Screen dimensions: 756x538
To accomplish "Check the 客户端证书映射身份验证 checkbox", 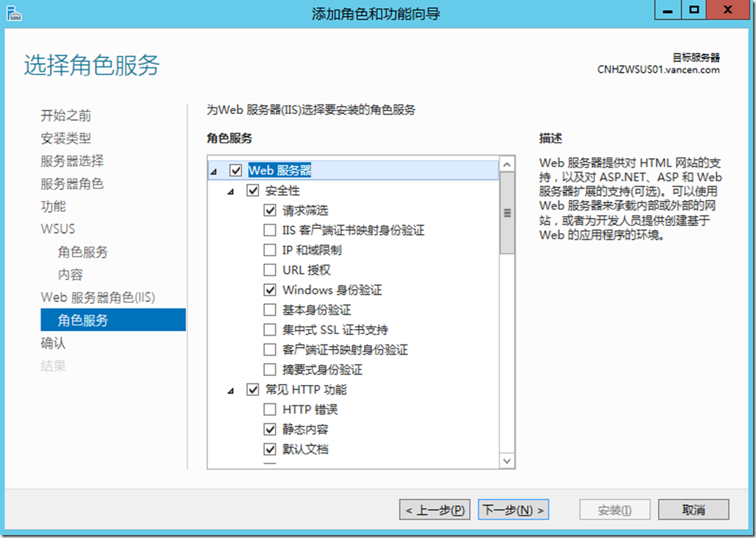I will (270, 350).
